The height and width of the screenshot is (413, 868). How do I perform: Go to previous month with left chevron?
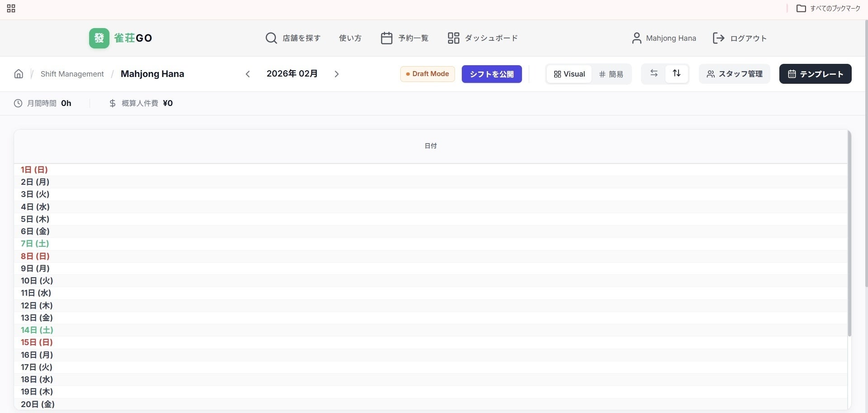pos(247,74)
